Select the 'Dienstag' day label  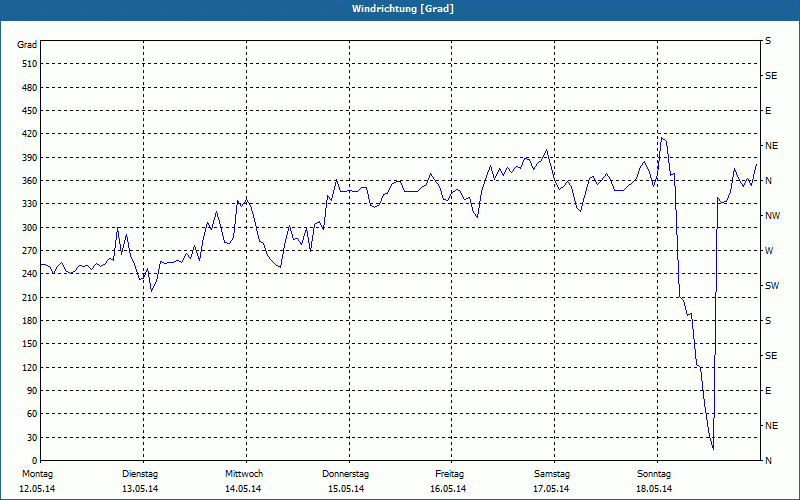tap(140, 473)
